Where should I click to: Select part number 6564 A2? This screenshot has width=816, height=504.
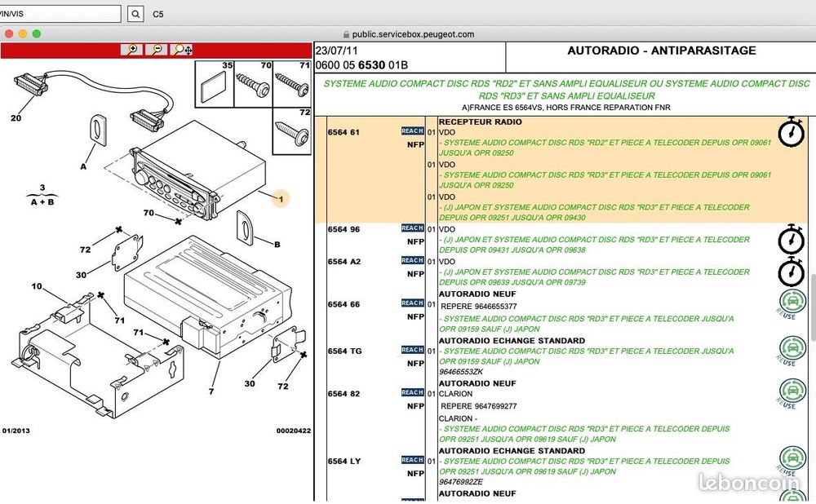point(344,262)
